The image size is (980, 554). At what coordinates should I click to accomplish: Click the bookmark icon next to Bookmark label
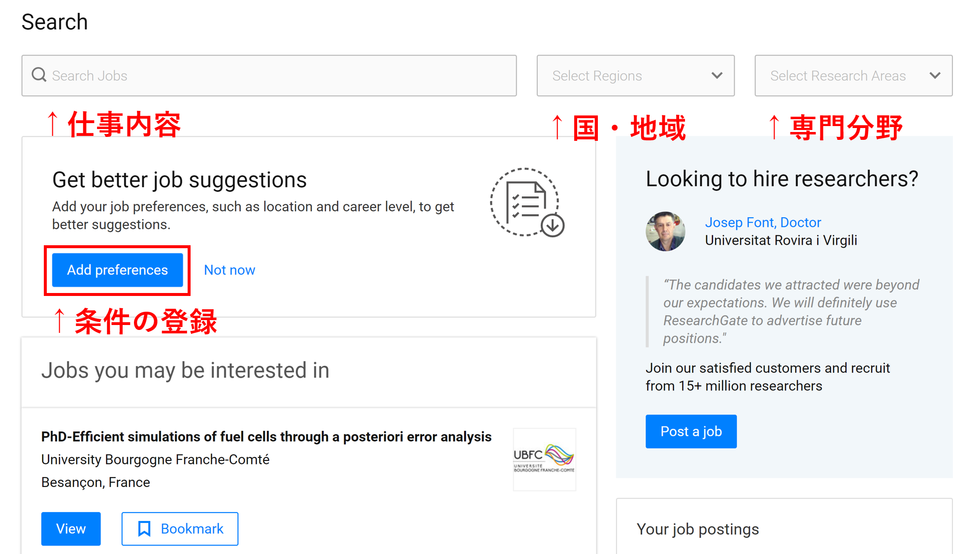(x=144, y=528)
